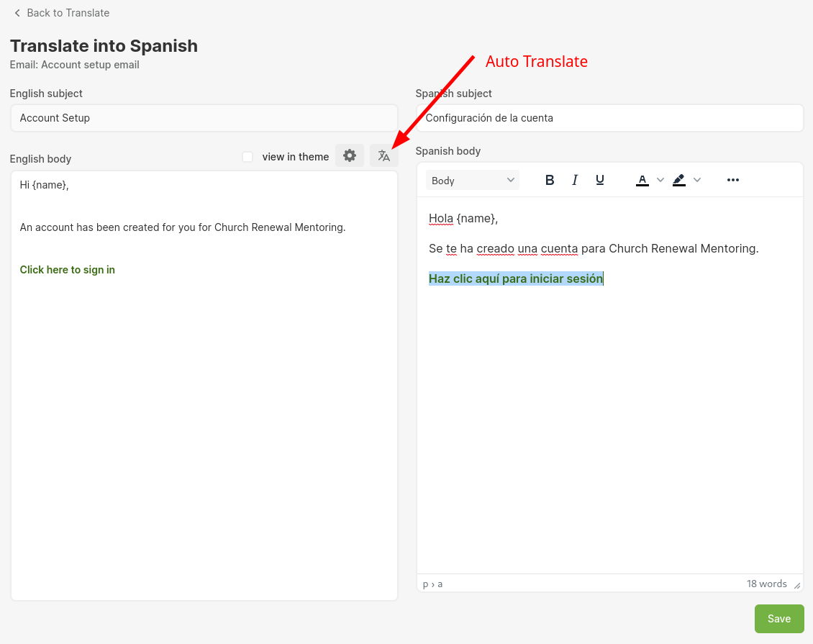813x644 pixels.
Task: Click the editor resize handle corner
Action: coord(796,585)
